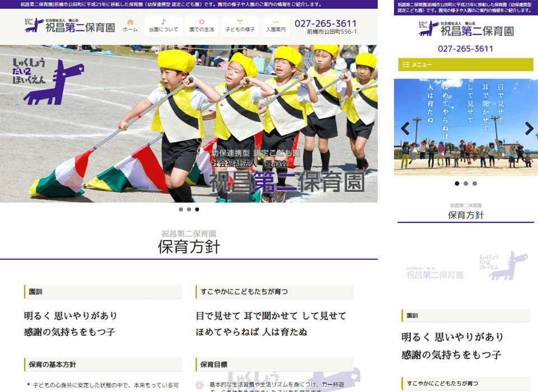Open ホーム navigation item
The image size is (538, 392).
click(130, 26)
